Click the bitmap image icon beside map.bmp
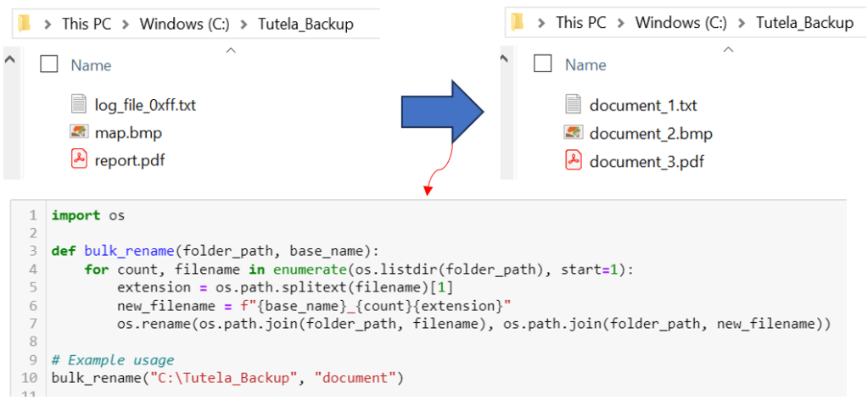868x400 pixels. 79,132
